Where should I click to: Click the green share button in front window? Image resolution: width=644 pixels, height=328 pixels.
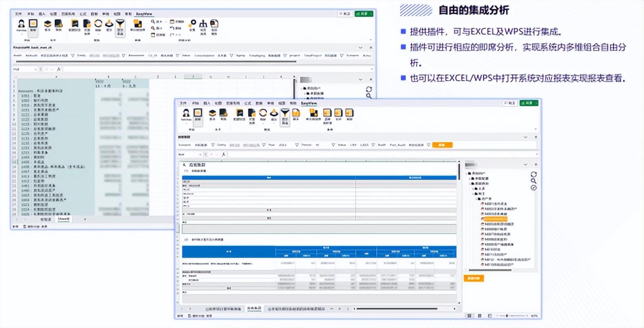[x=529, y=103]
